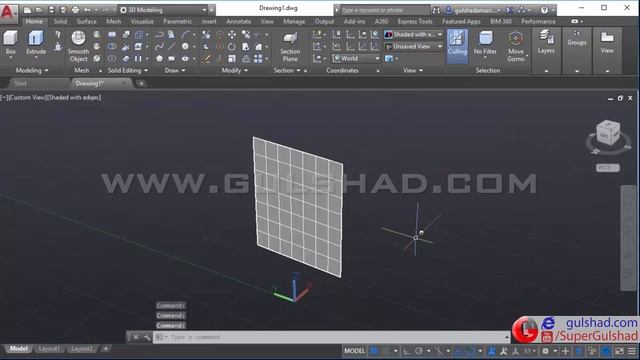Click the solid Union icon in Solid Editing

click(x=112, y=35)
